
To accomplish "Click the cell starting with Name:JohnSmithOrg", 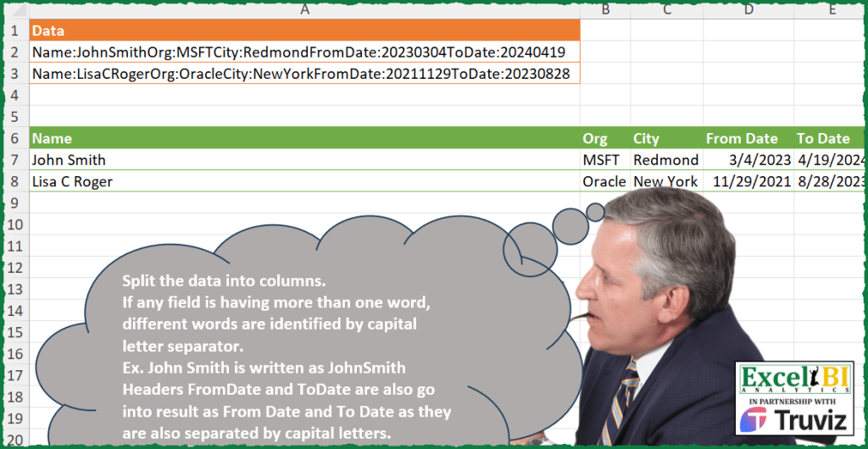I will (x=304, y=53).
